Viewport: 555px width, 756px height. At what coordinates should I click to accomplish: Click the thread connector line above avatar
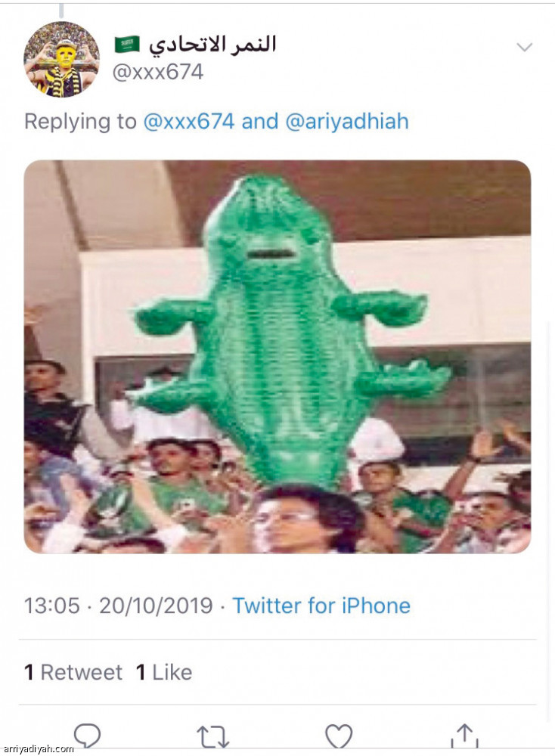click(61, 8)
